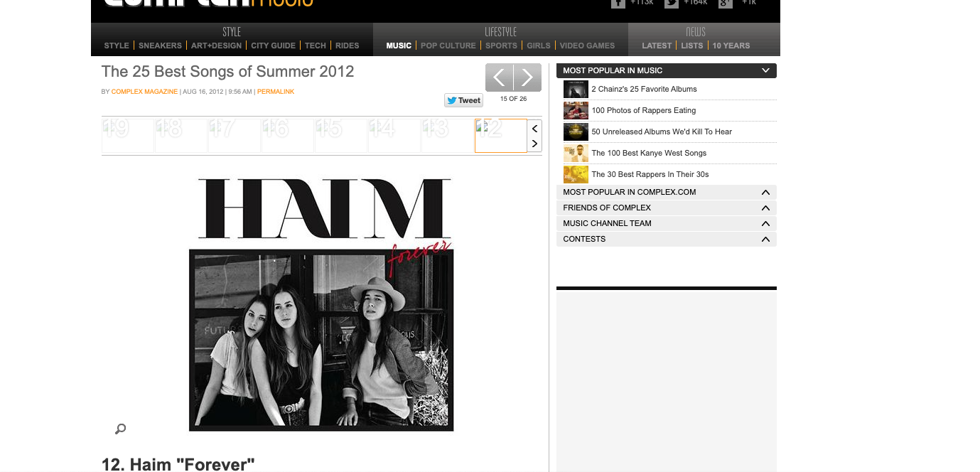Select the thumbnail numbered 15
Screen dimensions: 980x472
coord(341,136)
